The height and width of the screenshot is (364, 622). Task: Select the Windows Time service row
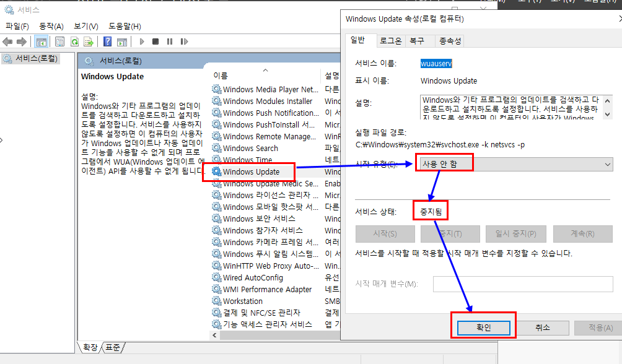248,159
